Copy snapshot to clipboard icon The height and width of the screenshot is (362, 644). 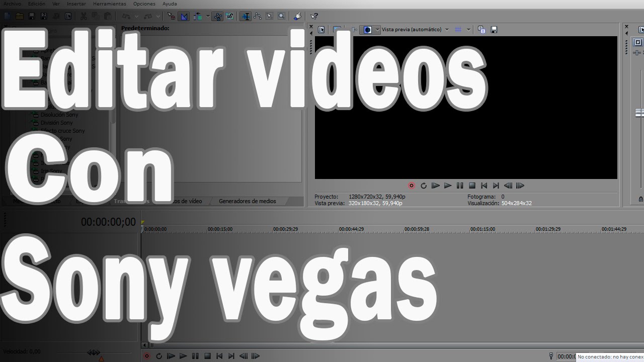tap(481, 30)
